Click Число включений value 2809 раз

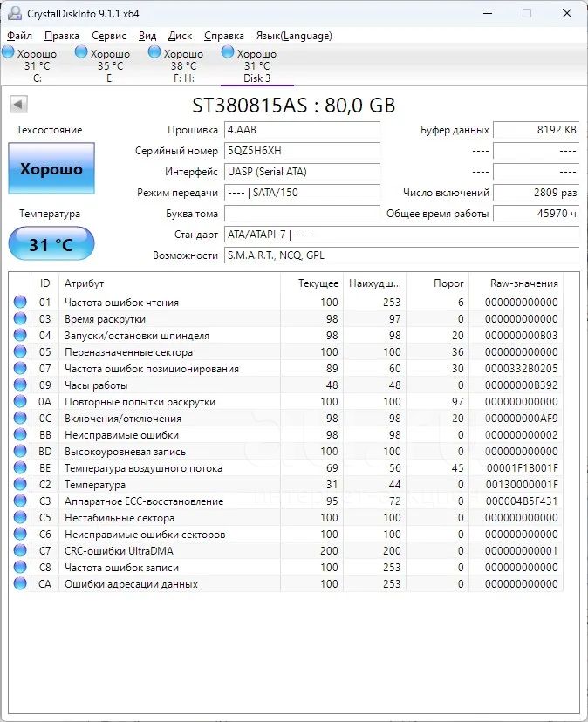pos(536,193)
